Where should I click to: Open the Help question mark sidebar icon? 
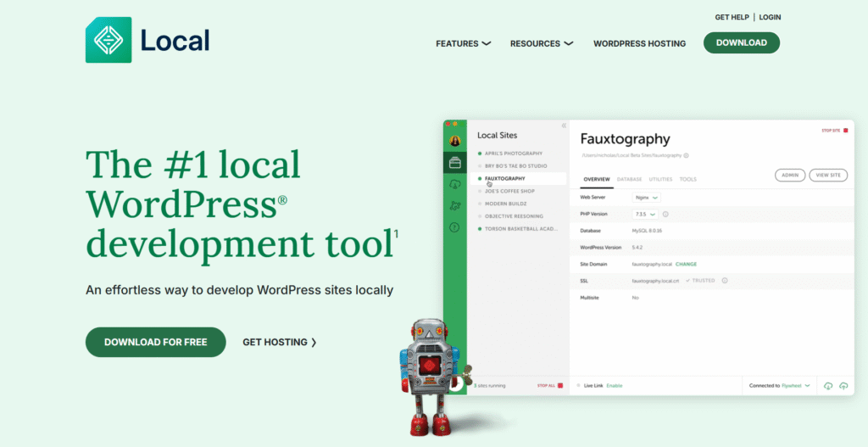455,227
